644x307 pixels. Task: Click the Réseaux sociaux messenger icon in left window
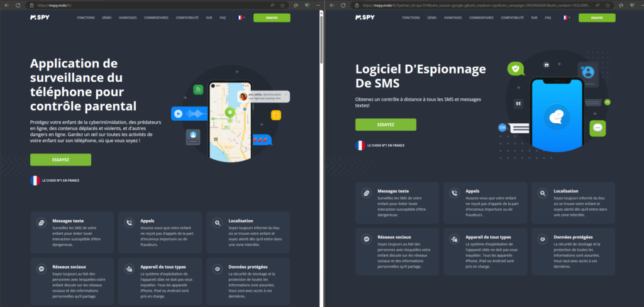pyautogui.click(x=41, y=269)
